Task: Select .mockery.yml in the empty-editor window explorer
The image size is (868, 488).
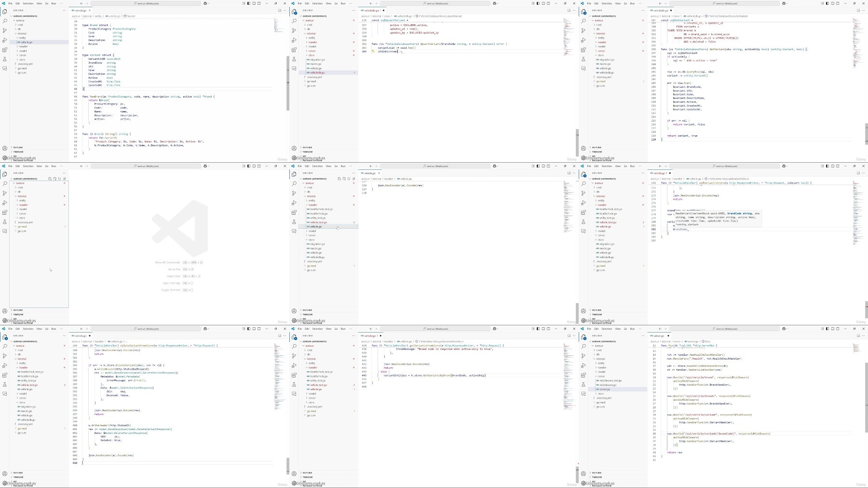Action: [39, 222]
